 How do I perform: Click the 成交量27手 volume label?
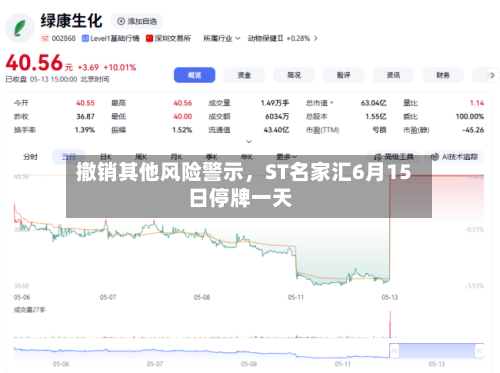[x=29, y=310]
